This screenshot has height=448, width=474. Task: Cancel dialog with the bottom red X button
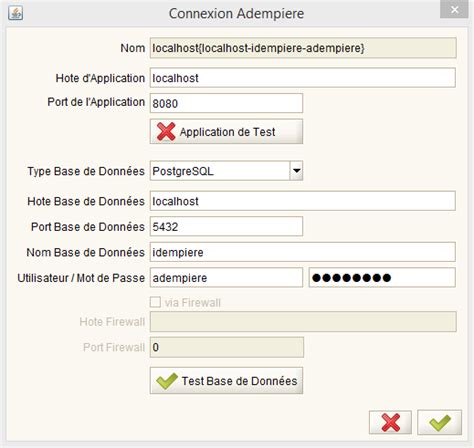(x=390, y=422)
